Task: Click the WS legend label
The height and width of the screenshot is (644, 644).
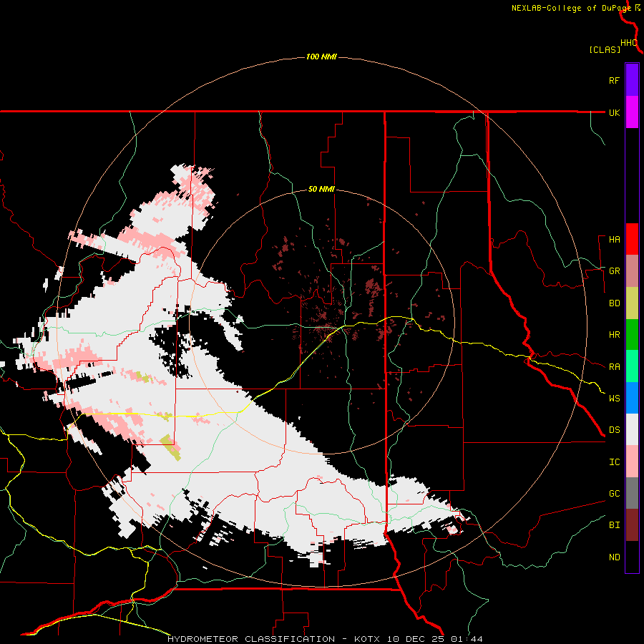Action: pyautogui.click(x=615, y=399)
